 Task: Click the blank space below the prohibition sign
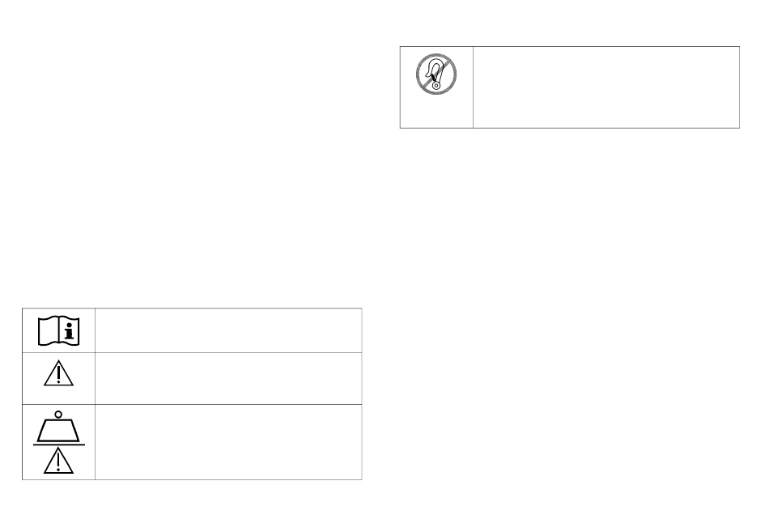(x=436, y=111)
